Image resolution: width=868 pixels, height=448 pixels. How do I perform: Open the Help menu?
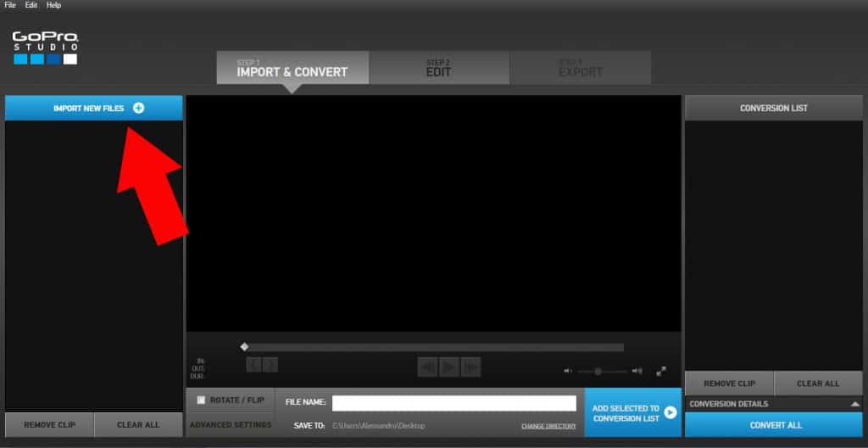pos(53,5)
